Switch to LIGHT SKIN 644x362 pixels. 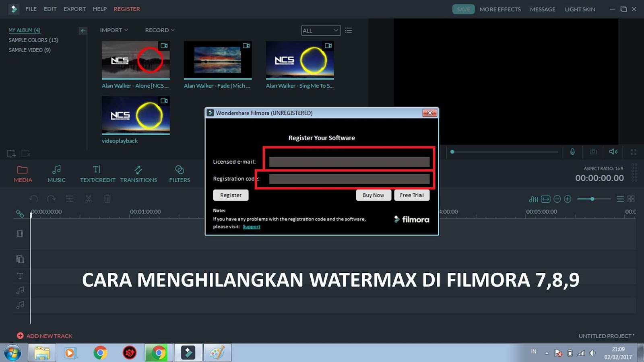click(580, 9)
